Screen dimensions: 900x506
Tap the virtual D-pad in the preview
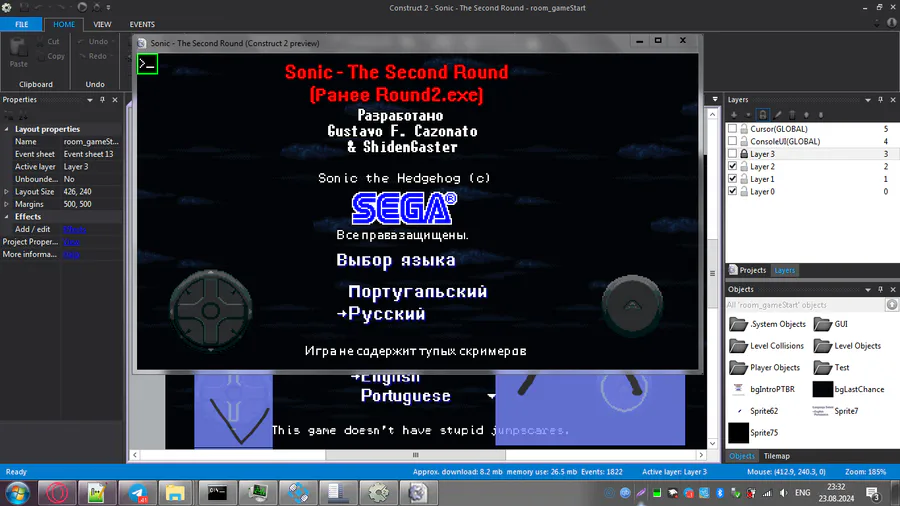[x=211, y=311]
